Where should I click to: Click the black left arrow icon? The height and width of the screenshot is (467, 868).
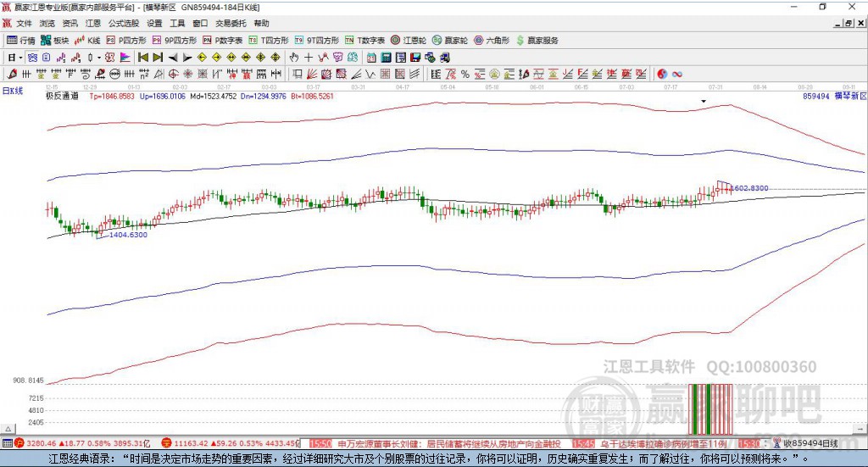point(173,58)
